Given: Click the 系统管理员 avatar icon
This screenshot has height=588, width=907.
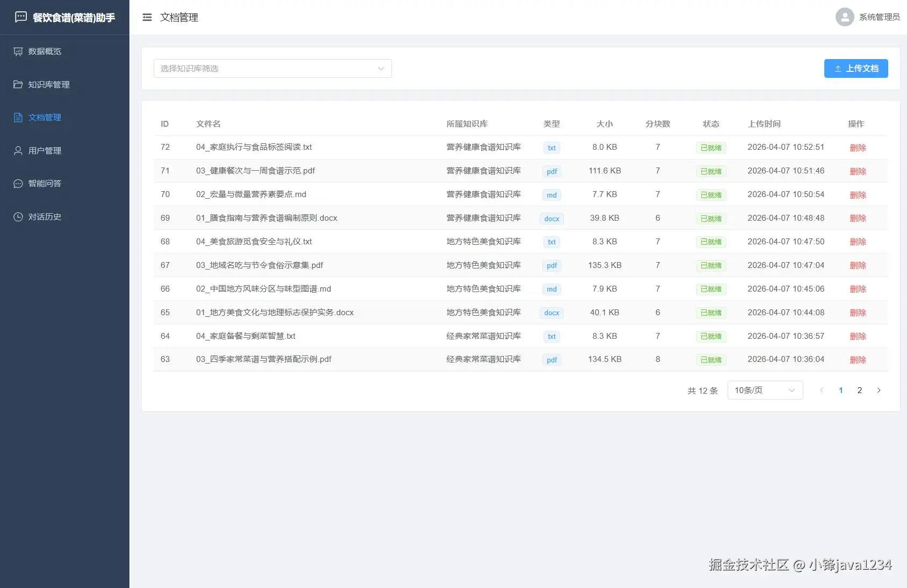Looking at the screenshot, I should pyautogui.click(x=845, y=17).
